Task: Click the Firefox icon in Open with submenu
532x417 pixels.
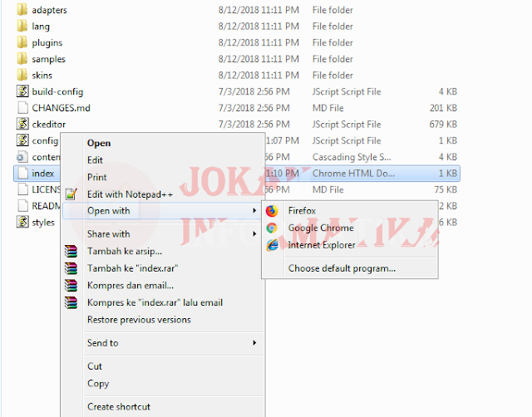Action: (272, 210)
